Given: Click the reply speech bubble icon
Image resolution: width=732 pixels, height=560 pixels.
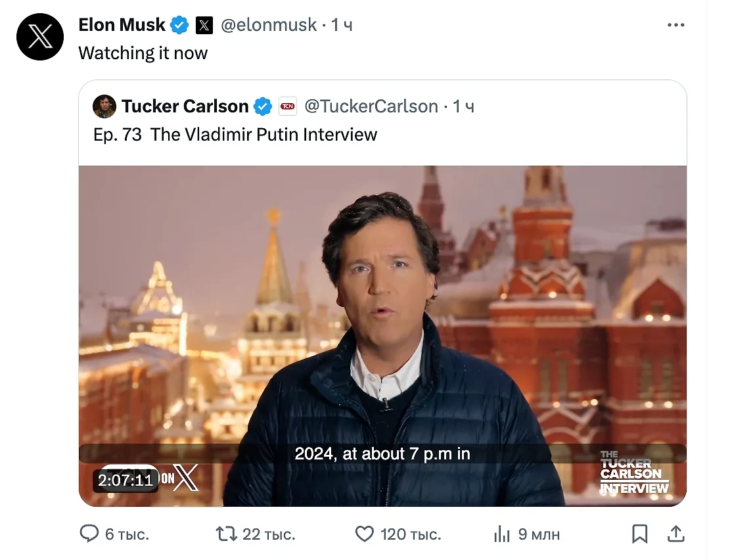Looking at the screenshot, I should [x=89, y=534].
